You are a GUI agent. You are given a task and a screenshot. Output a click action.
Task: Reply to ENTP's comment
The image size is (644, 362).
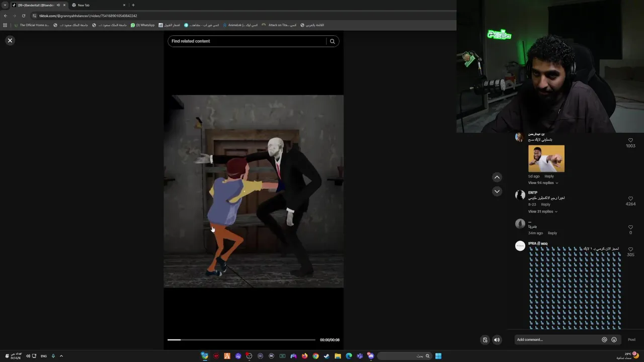click(x=545, y=205)
